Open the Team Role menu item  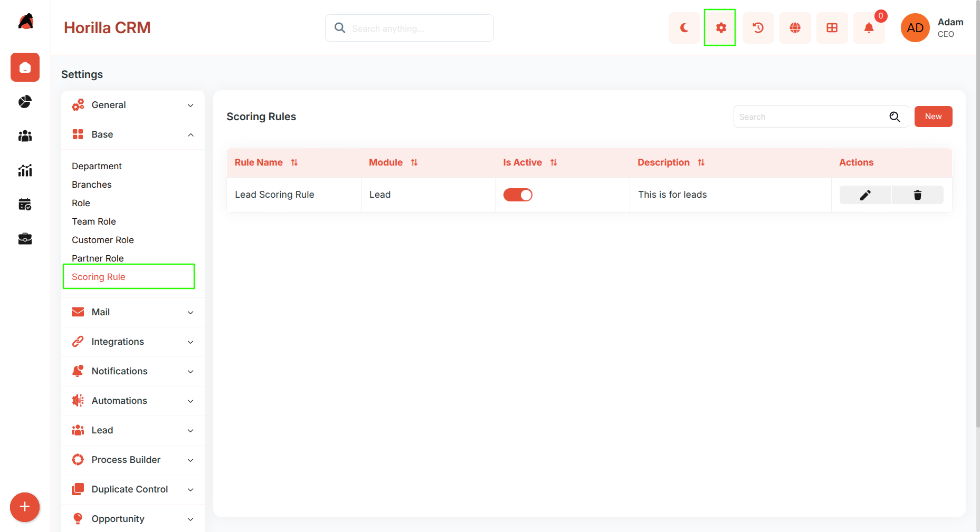click(x=94, y=221)
